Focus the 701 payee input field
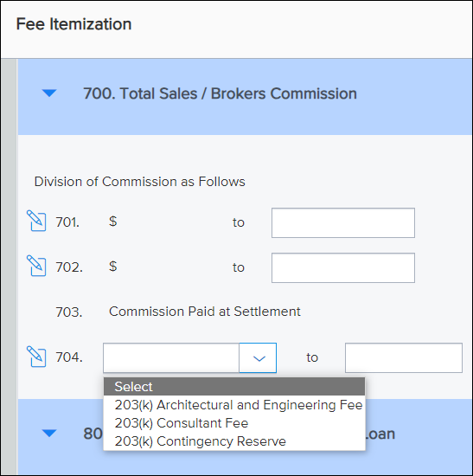 (x=343, y=222)
